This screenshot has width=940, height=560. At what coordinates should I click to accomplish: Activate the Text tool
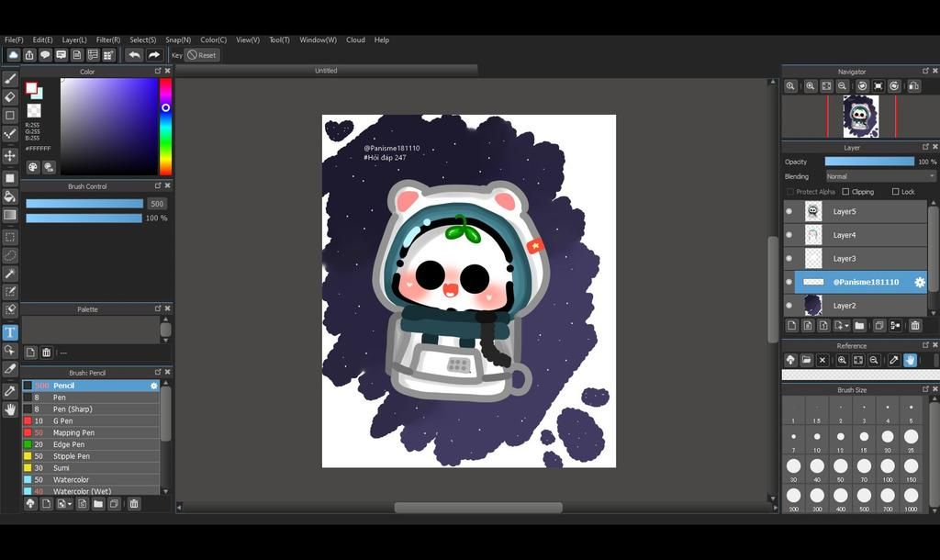click(10, 332)
